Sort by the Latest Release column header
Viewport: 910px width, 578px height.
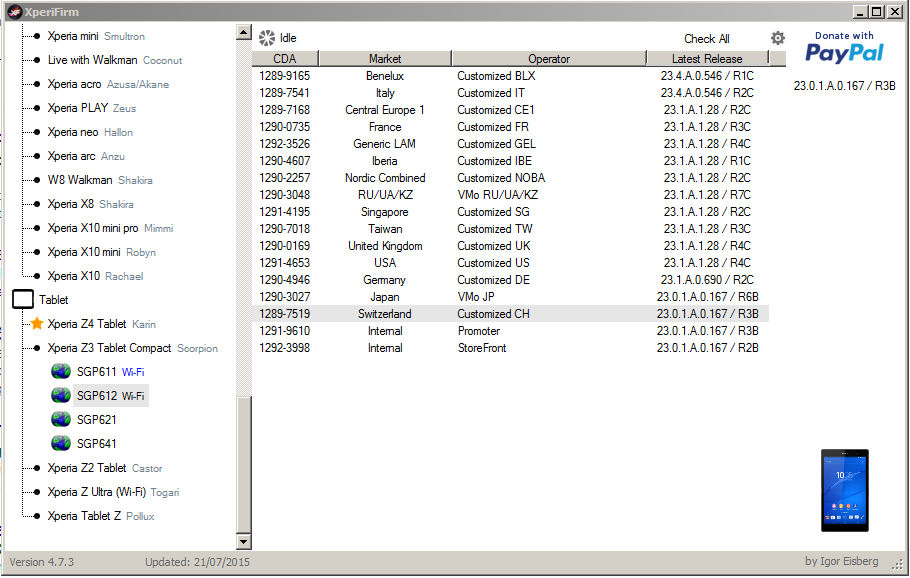pyautogui.click(x=707, y=59)
